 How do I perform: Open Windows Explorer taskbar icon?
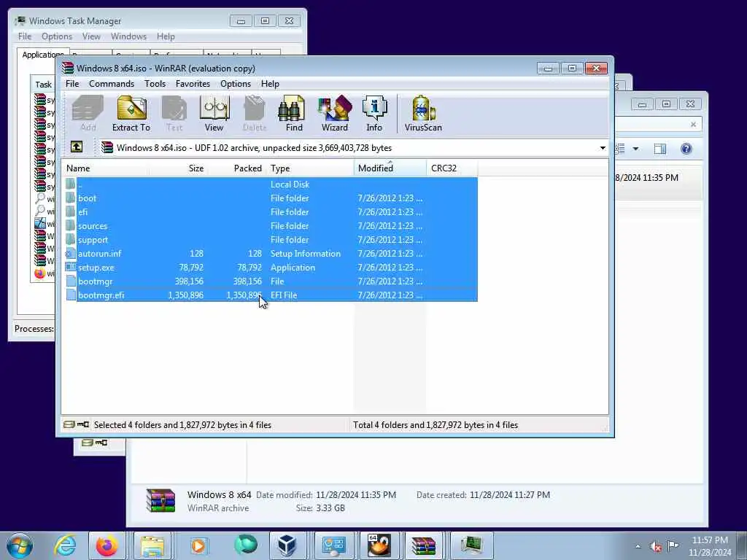point(152,545)
